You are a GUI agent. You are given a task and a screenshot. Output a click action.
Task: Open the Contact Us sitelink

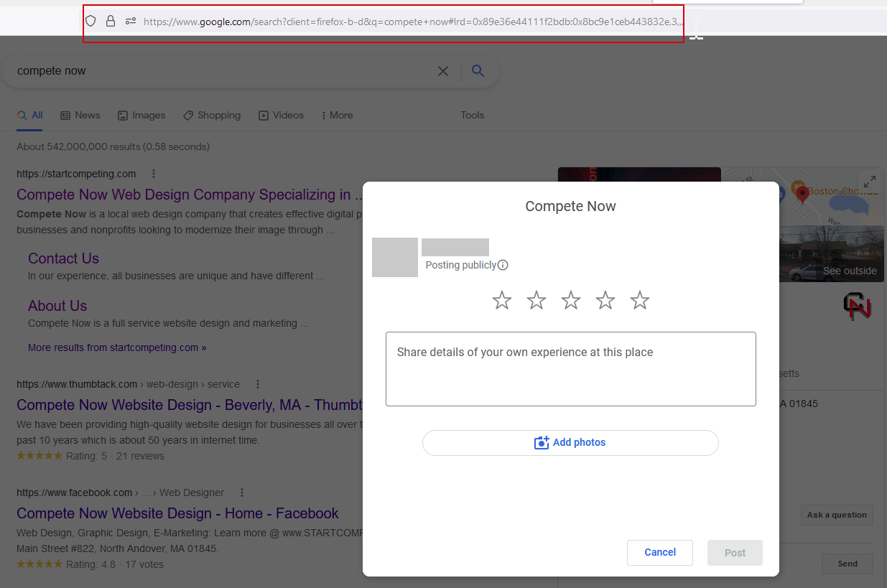click(63, 258)
